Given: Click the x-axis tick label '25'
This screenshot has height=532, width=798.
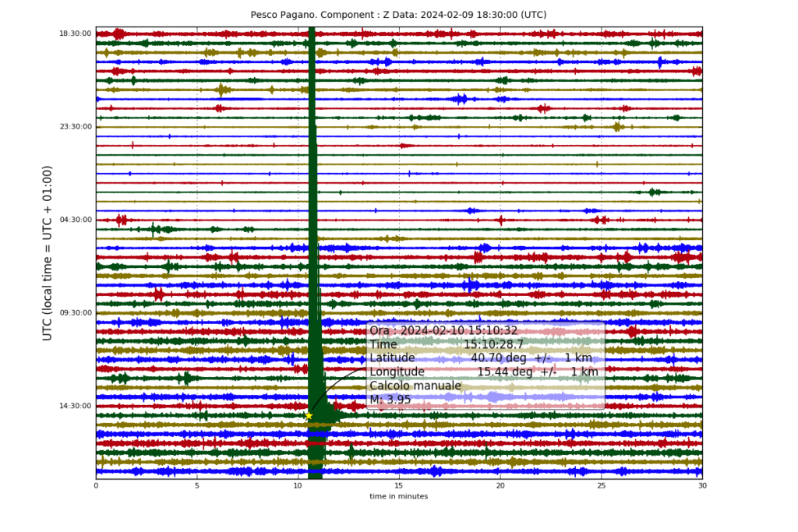Looking at the screenshot, I should (x=601, y=486).
